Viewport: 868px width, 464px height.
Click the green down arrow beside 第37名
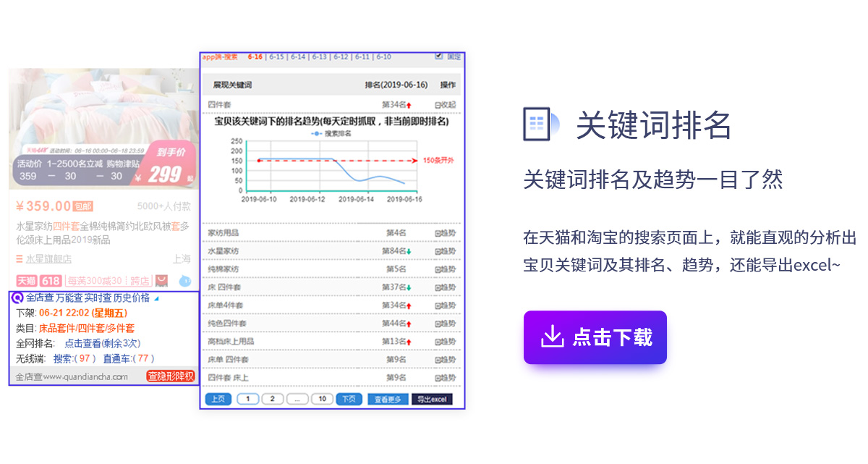pyautogui.click(x=409, y=287)
